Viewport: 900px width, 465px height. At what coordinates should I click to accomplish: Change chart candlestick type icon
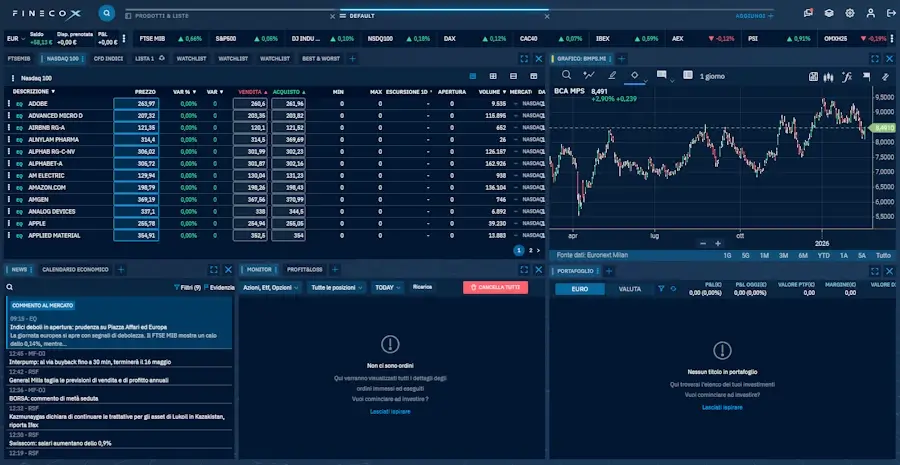click(x=828, y=76)
